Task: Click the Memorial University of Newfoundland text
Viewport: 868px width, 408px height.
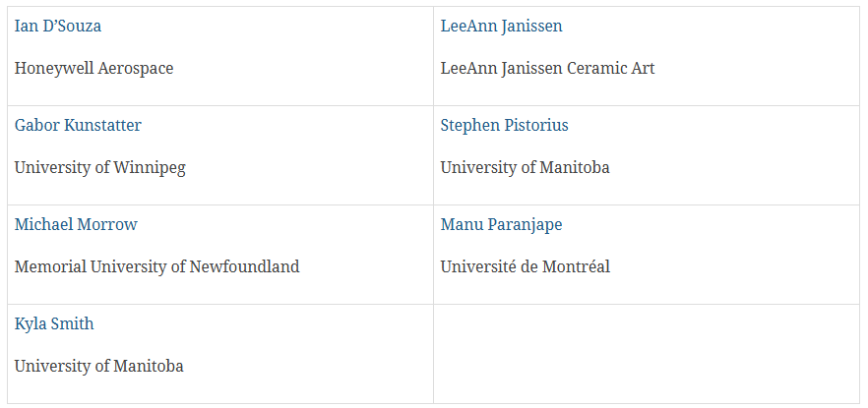Action: 156,267
